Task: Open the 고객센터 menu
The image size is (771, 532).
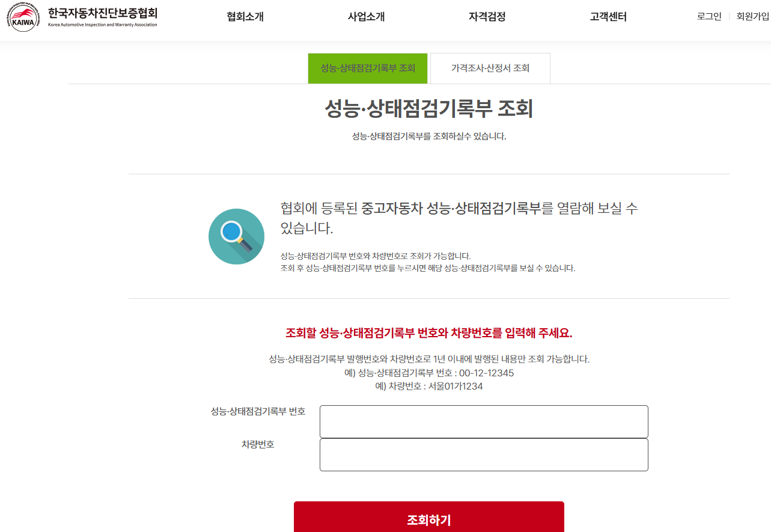Action: (608, 17)
